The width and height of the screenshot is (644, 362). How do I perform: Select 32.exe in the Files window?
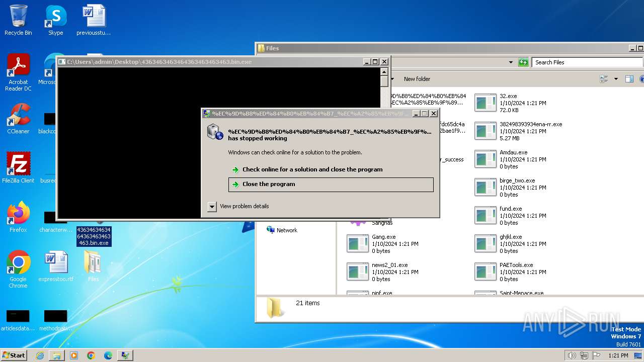coord(511,103)
